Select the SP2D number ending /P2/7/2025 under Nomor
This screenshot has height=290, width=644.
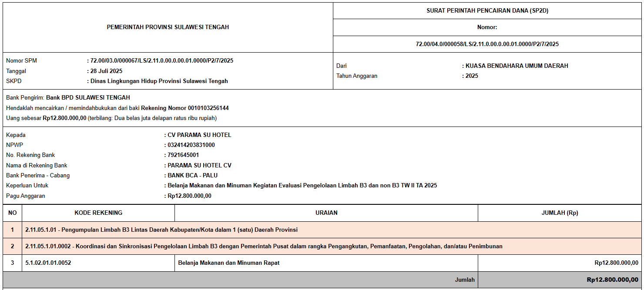tap(487, 44)
